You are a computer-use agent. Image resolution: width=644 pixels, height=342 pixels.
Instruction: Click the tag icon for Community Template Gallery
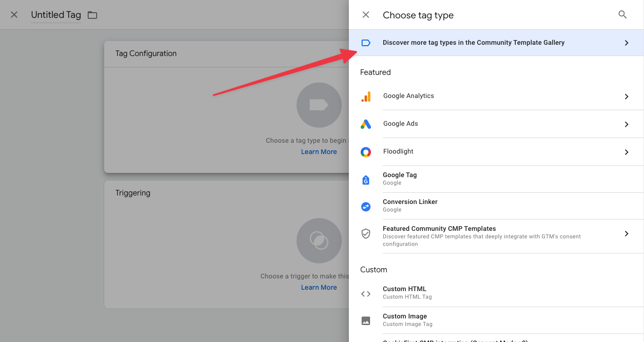pyautogui.click(x=366, y=43)
